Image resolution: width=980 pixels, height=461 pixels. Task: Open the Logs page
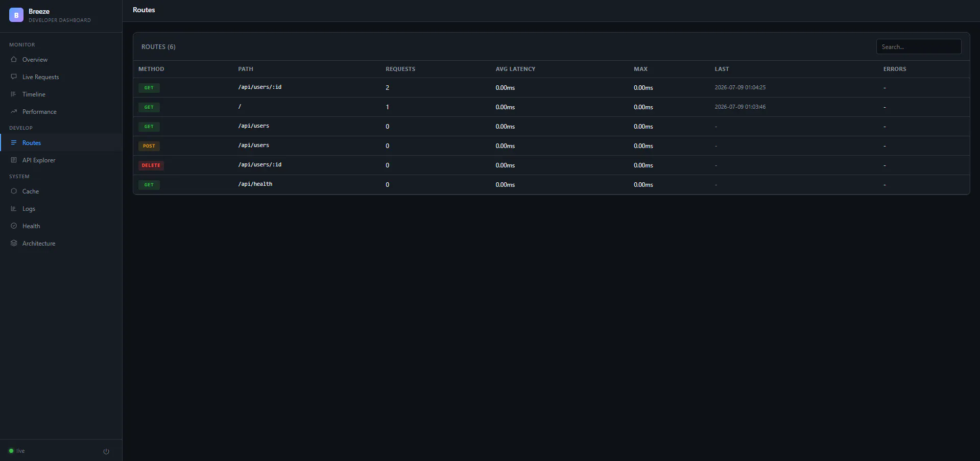(61, 209)
